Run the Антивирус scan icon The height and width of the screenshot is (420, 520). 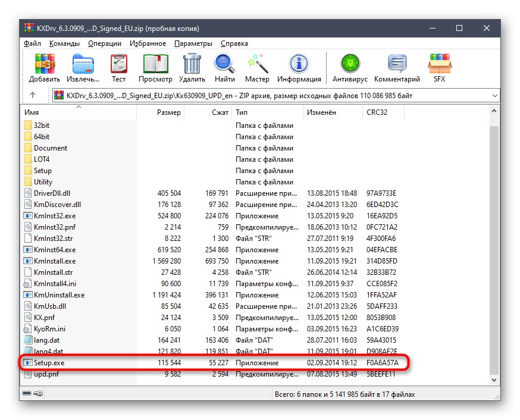coord(350,64)
